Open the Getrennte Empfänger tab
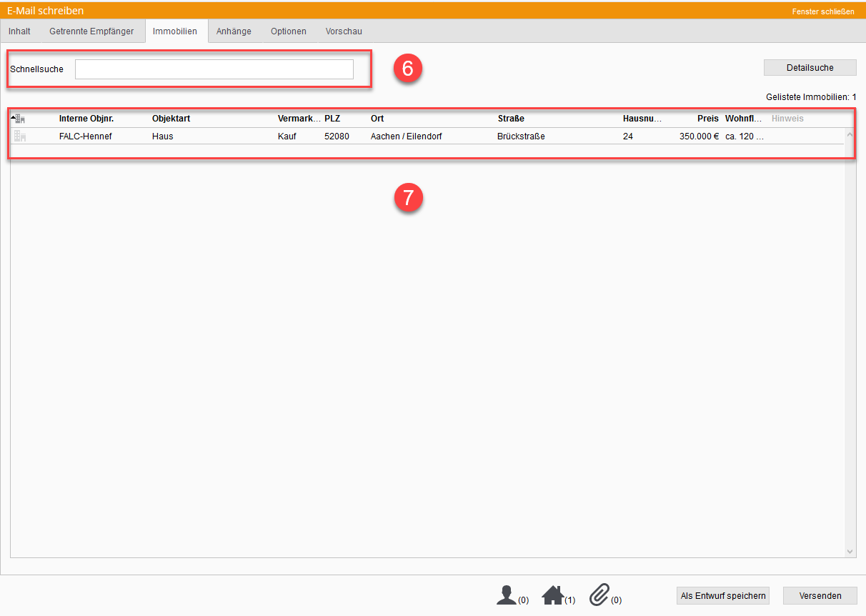 (91, 31)
